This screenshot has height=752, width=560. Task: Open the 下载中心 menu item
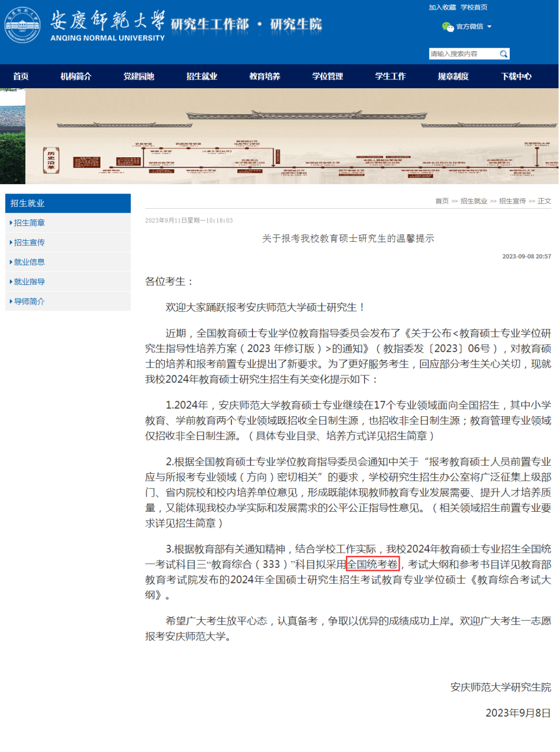[x=516, y=76]
